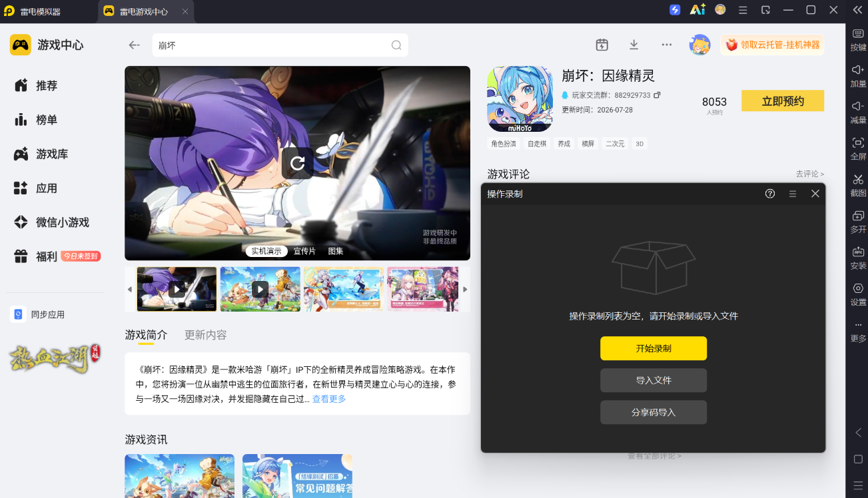Click the 同步应用 sync icon
This screenshot has width=868, height=498.
18,314
